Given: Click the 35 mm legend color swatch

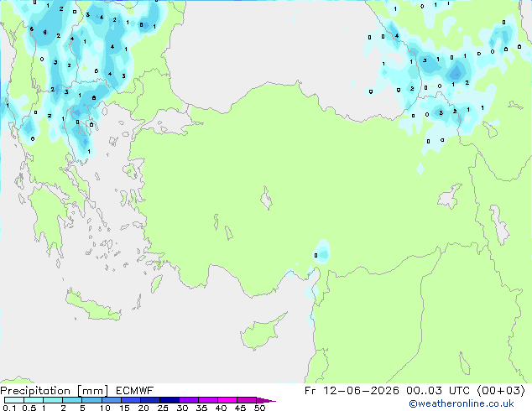Looking at the screenshot, I should (208, 400).
